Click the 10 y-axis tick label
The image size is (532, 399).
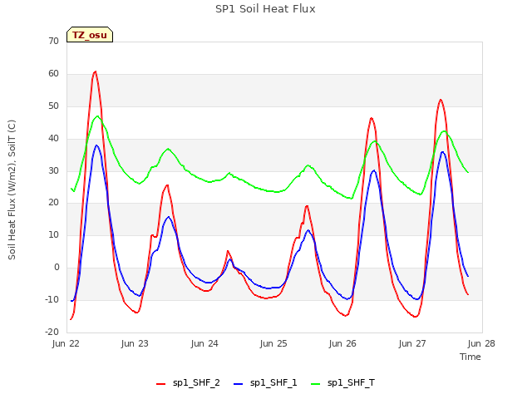(53, 234)
